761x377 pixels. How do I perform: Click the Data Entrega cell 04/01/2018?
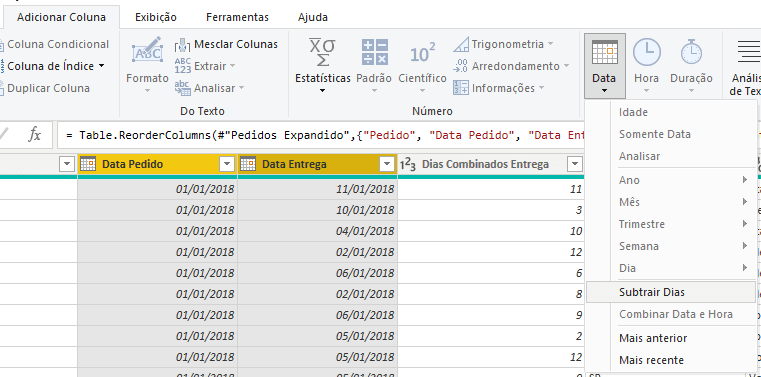(x=317, y=231)
